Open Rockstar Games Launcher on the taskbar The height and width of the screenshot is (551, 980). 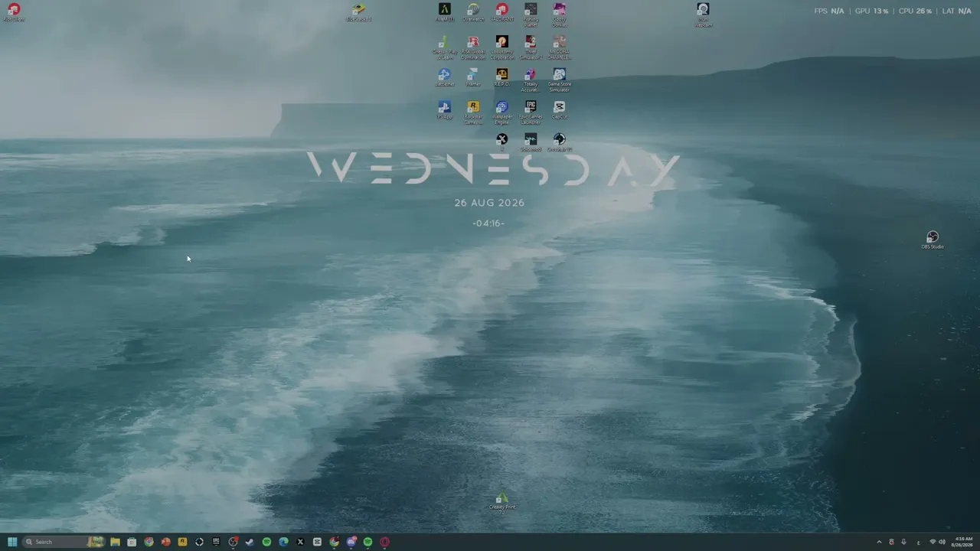pos(182,542)
